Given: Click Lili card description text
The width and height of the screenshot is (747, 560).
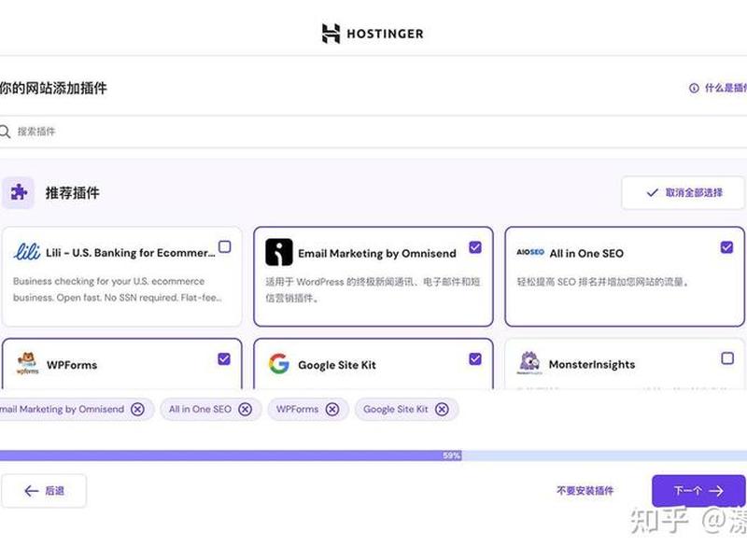Looking at the screenshot, I should point(118,289).
